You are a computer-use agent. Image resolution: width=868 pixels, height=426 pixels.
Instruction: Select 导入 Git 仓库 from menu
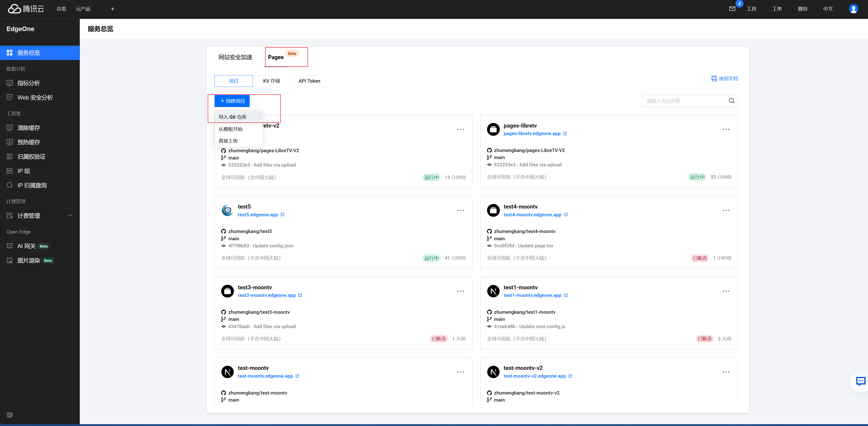[x=233, y=117]
